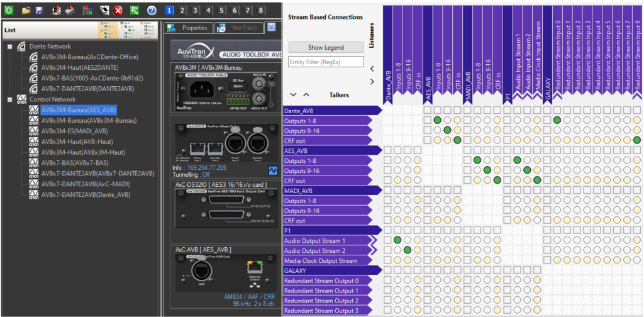Expand the Audio Output Stream 2 talker row
Viewport: 644px width, 317px height.
pyautogui.click(x=373, y=250)
